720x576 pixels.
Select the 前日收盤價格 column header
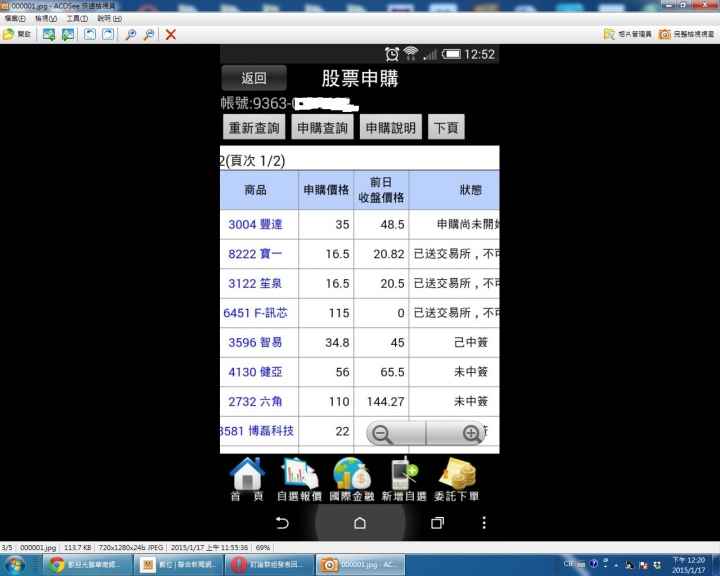point(381,190)
